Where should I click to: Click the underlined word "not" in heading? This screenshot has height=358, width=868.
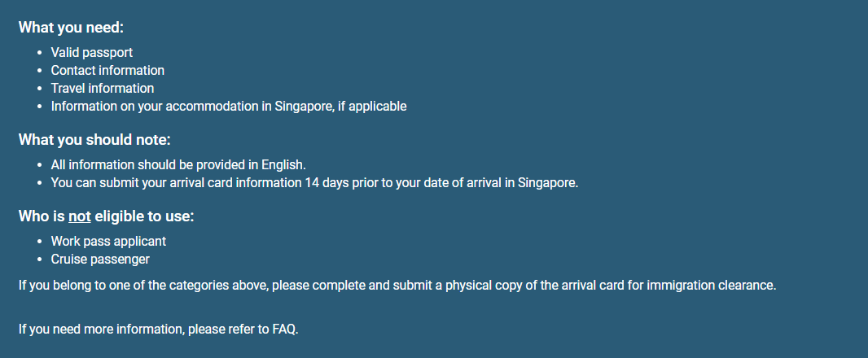pyautogui.click(x=79, y=216)
